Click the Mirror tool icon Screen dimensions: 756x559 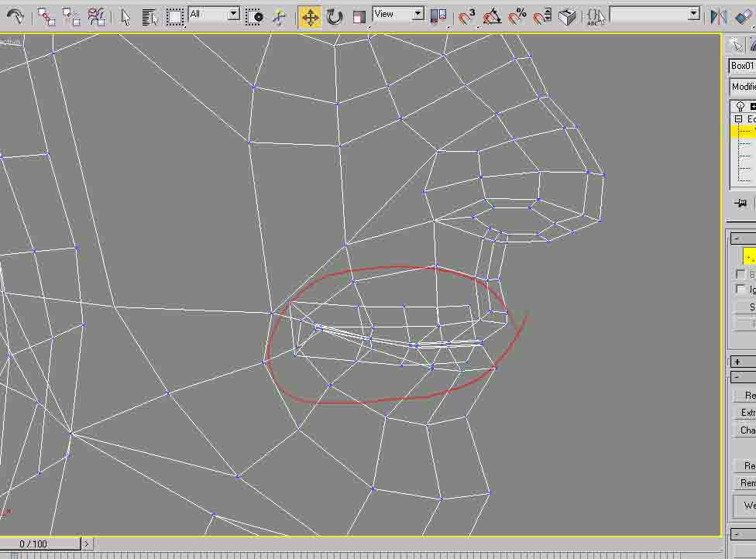coord(718,17)
